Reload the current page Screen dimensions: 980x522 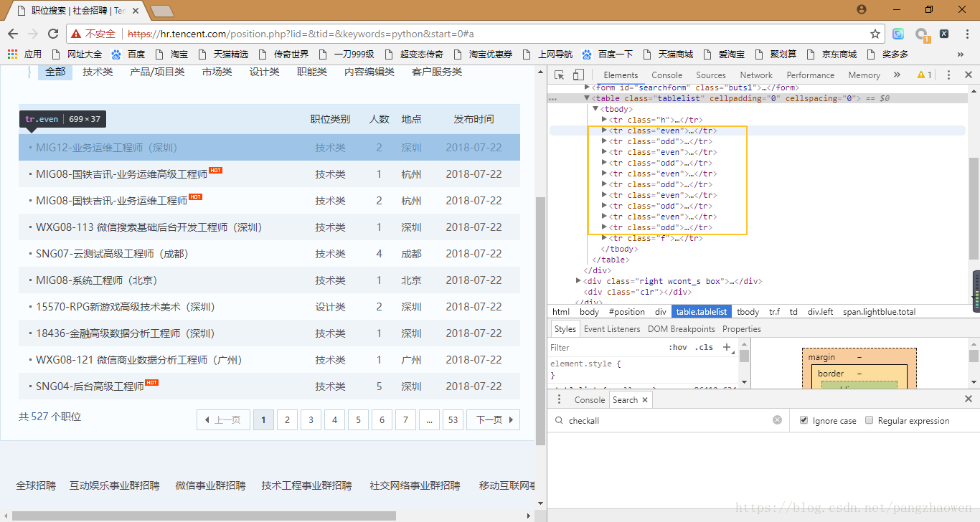(53, 34)
